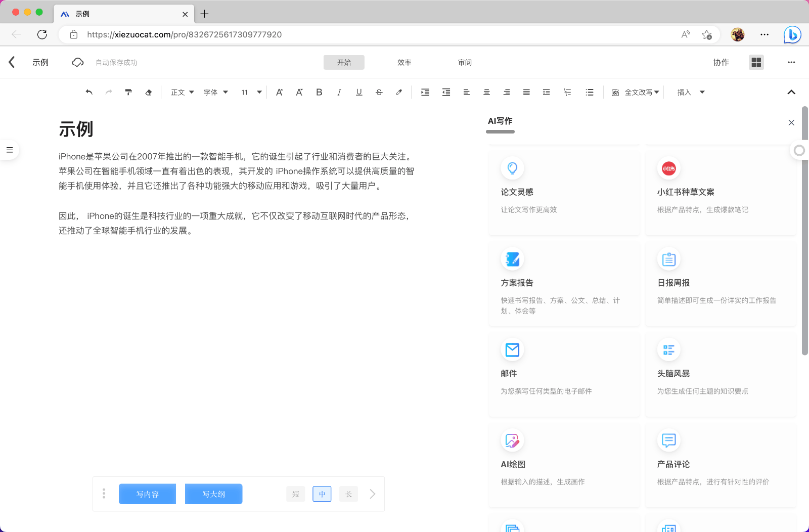Viewport: 809px width, 532px height.
Task: Select the AI写作 panel tab
Action: (500, 121)
